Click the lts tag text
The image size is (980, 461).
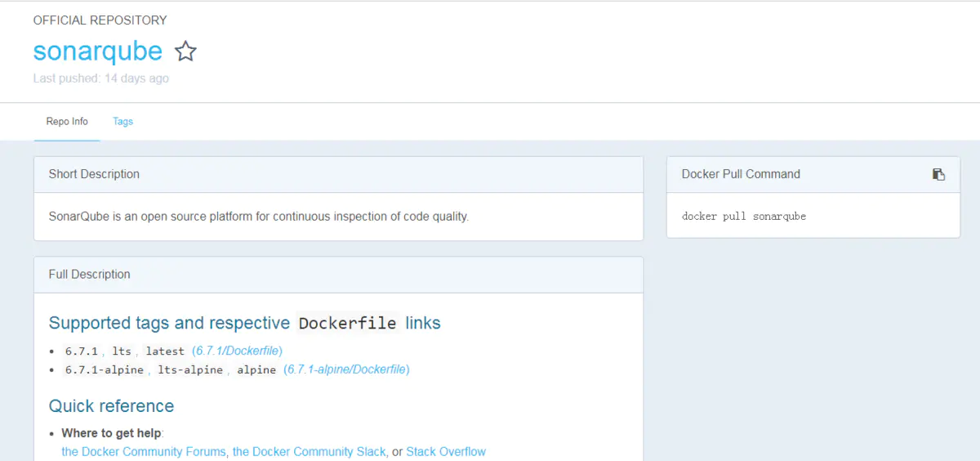(122, 351)
